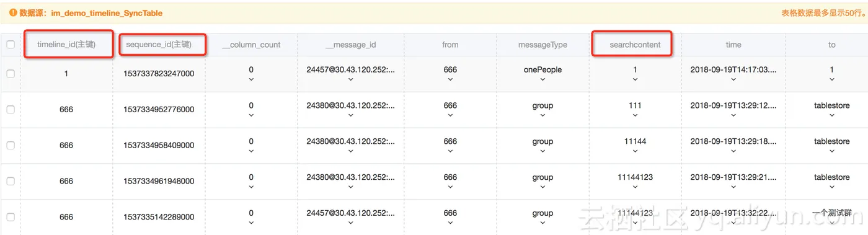The width and height of the screenshot is (868, 235).
Task: Click the timeline_id(主键) column header
Action: 66,45
